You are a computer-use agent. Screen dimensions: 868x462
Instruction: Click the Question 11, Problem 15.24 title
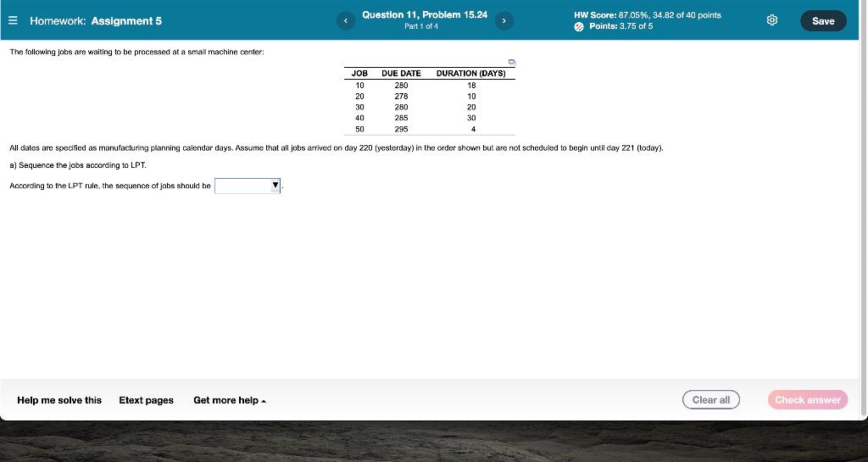coord(425,15)
